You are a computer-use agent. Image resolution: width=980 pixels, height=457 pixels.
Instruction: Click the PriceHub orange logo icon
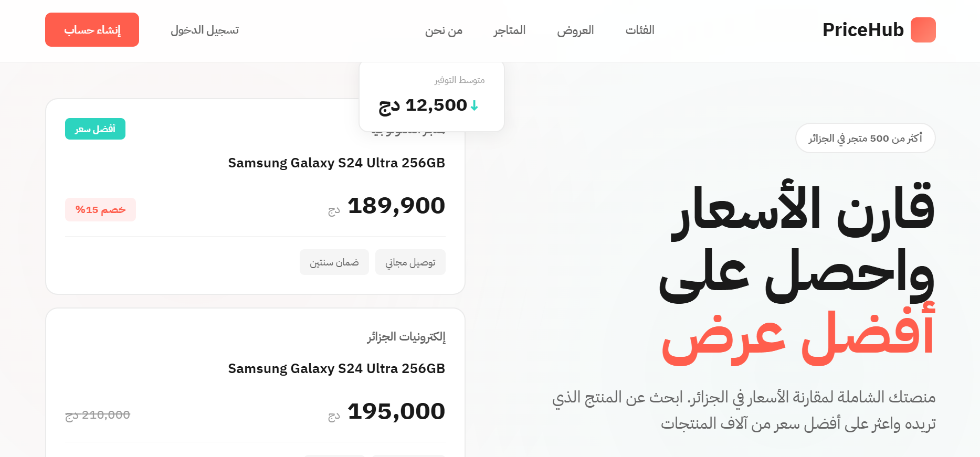(923, 30)
